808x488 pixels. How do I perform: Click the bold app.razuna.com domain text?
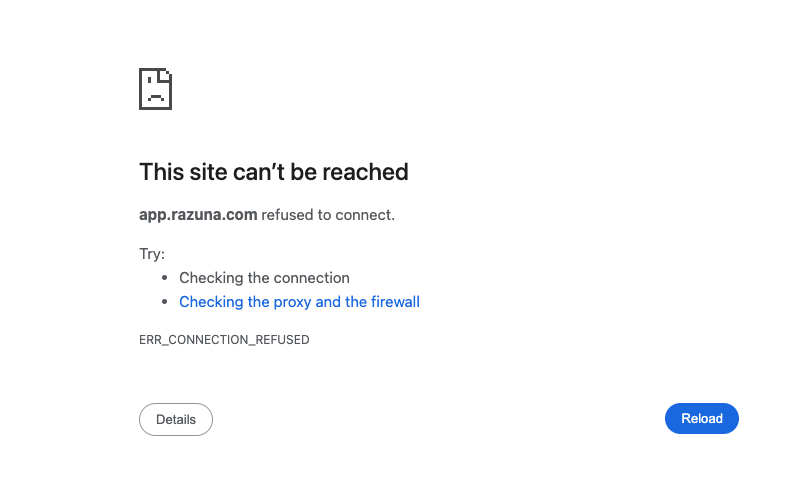tap(198, 214)
